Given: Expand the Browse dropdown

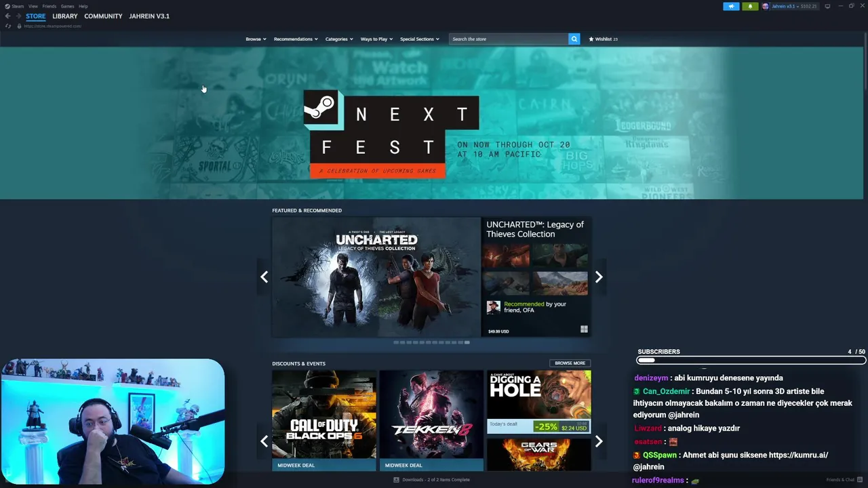Looking at the screenshot, I should point(256,39).
